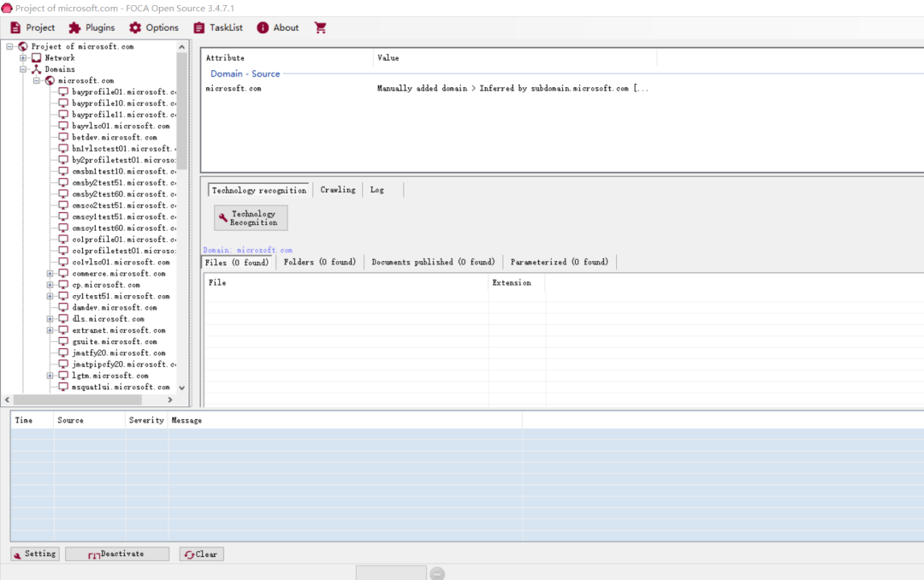Click the Value column header
Image resolution: width=924 pixels, height=580 pixels.
(x=515, y=58)
